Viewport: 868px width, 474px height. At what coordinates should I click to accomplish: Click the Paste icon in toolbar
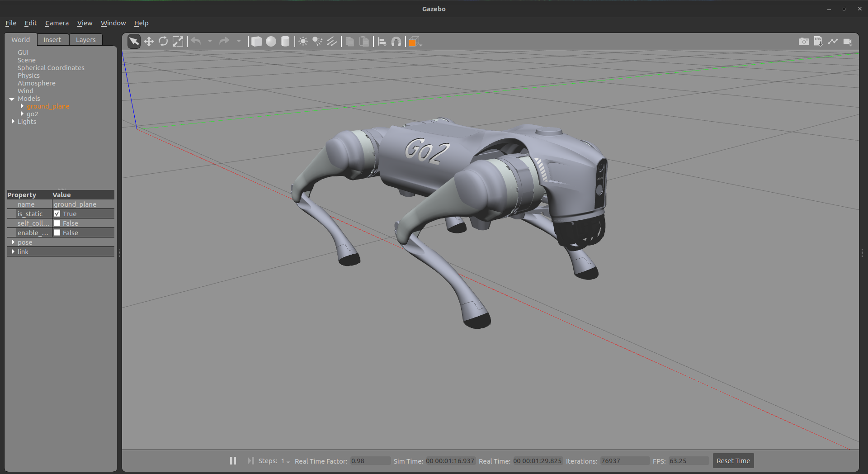[364, 42]
